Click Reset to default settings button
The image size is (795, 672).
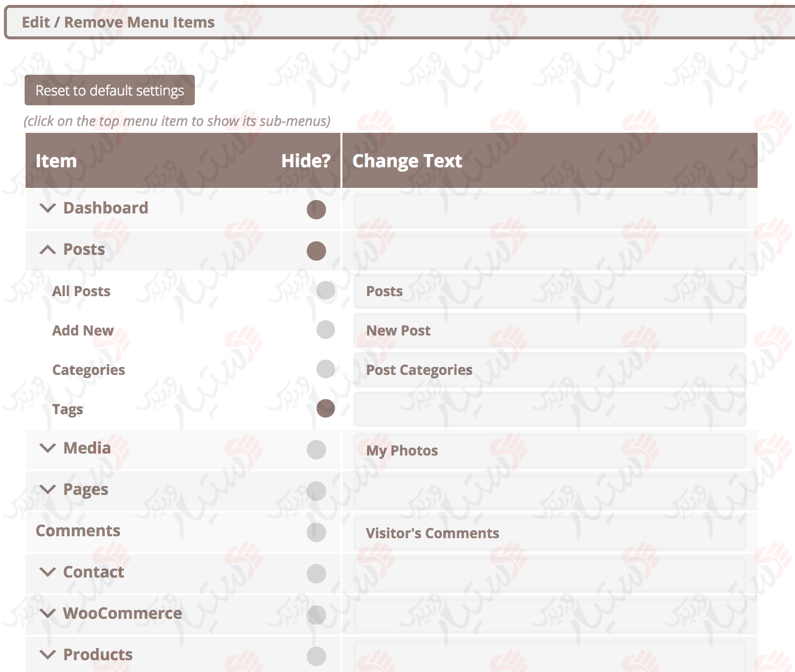tap(110, 90)
